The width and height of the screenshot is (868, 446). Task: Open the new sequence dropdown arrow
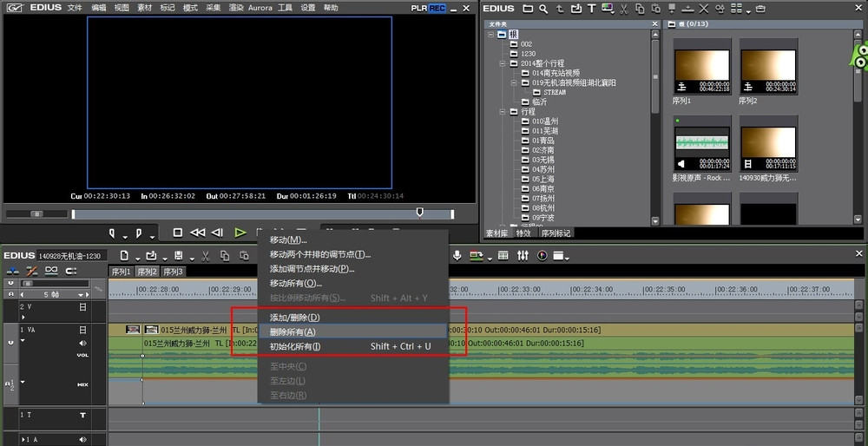tap(136, 257)
